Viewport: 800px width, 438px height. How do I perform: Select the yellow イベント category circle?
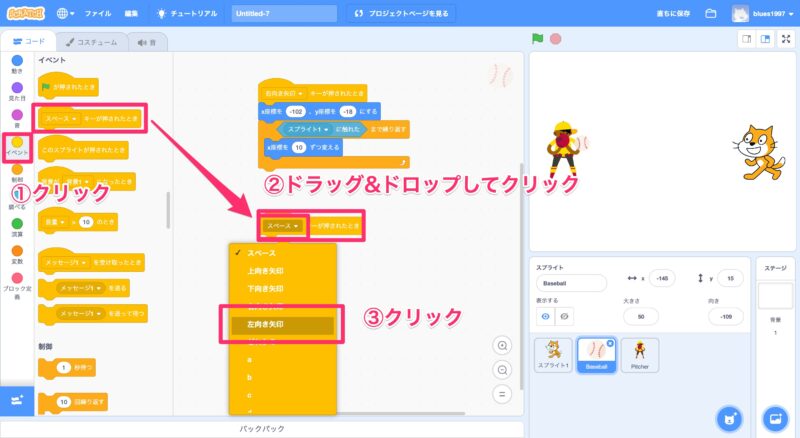[x=17, y=143]
